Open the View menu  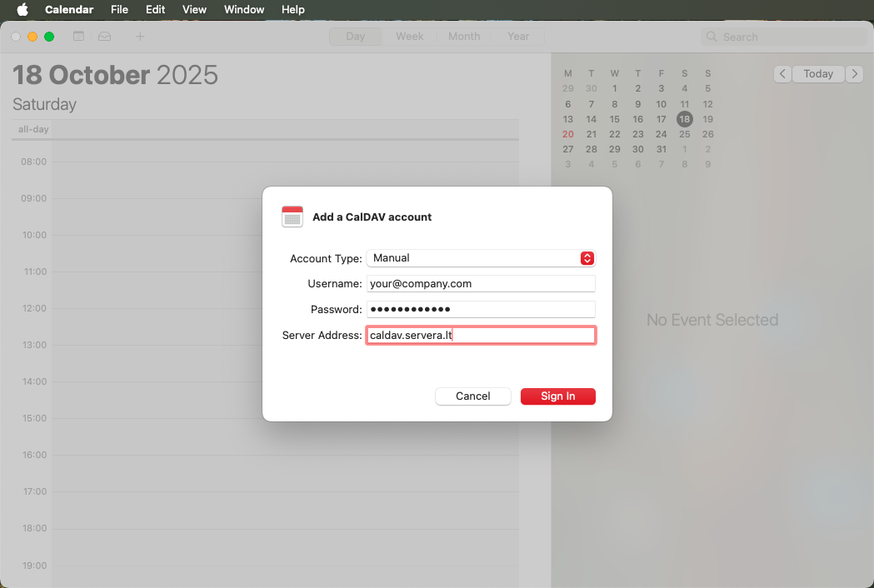pos(194,9)
